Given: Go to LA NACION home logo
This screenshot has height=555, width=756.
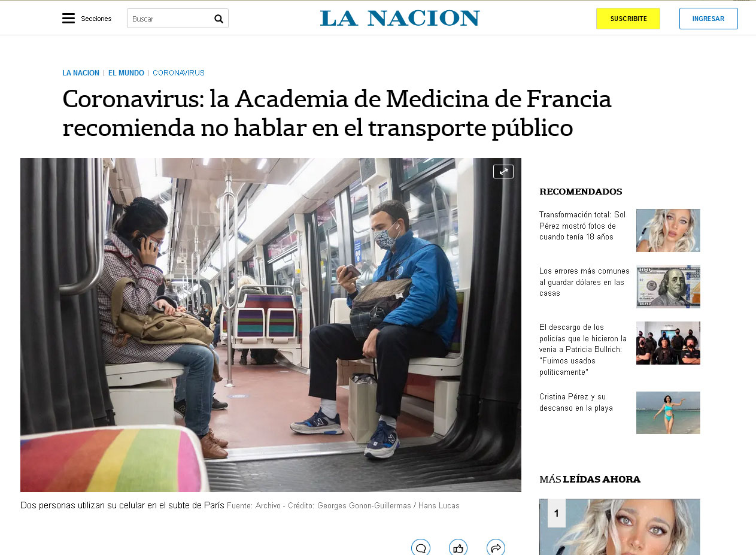Looking at the screenshot, I should click(x=400, y=18).
